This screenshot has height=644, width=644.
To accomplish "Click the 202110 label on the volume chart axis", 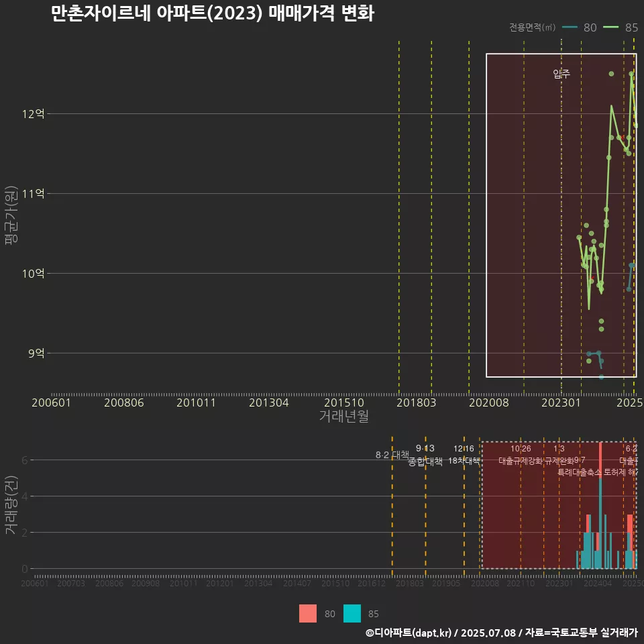I will [521, 583].
